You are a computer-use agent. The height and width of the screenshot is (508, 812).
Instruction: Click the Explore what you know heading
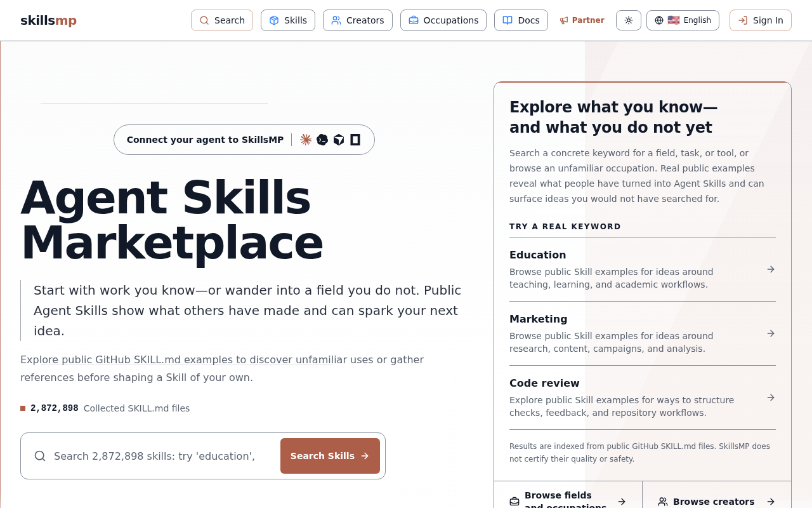(x=613, y=117)
